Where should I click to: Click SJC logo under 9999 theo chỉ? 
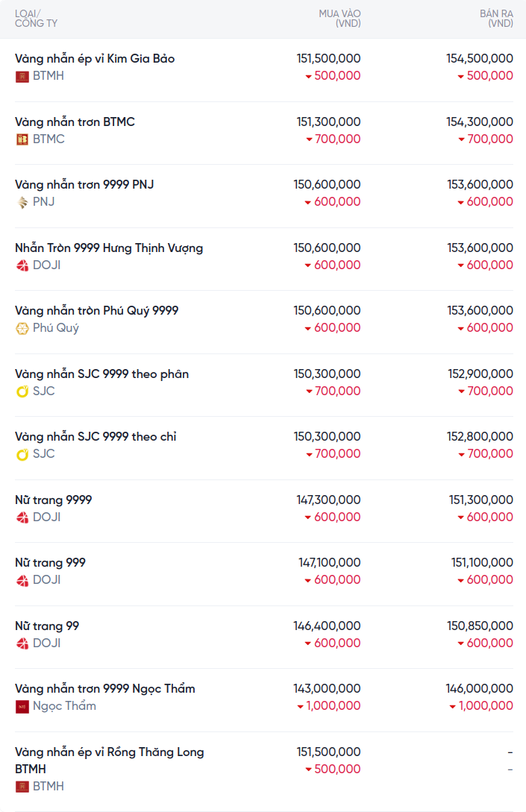pos(22,454)
